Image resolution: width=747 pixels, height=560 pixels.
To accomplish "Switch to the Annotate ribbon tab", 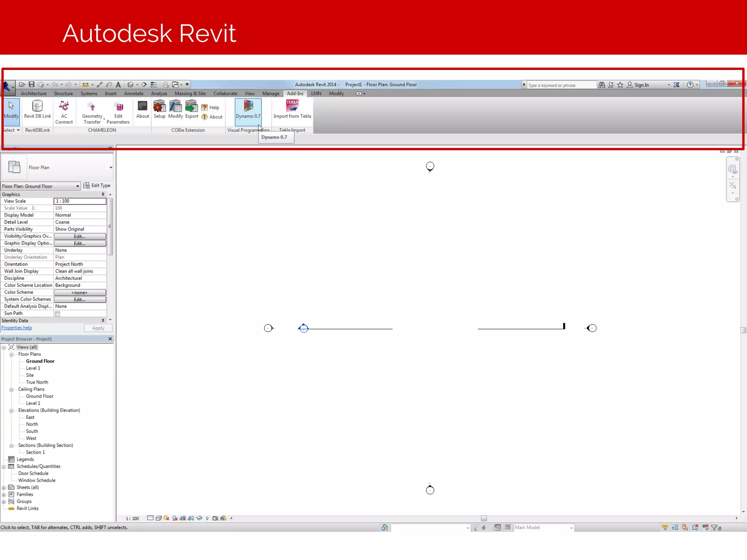I will (133, 94).
